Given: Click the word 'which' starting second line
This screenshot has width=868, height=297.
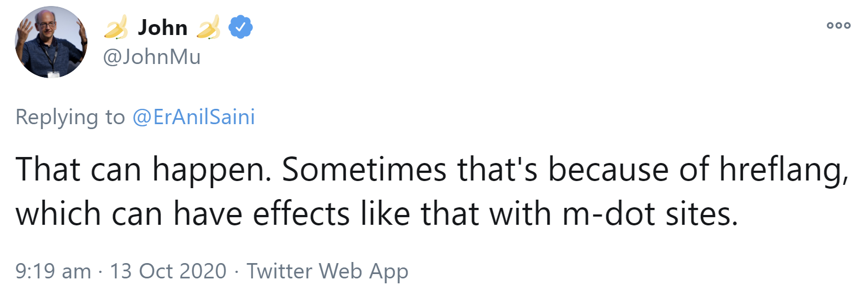Looking at the screenshot, I should click(x=58, y=213).
